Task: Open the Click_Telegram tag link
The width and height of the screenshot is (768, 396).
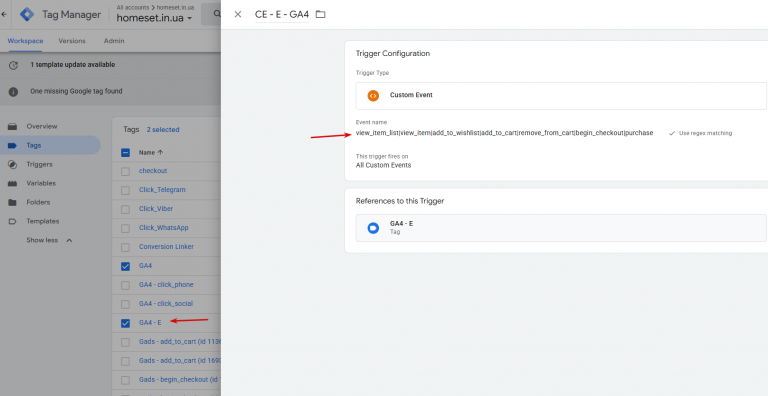Action: pyautogui.click(x=162, y=190)
